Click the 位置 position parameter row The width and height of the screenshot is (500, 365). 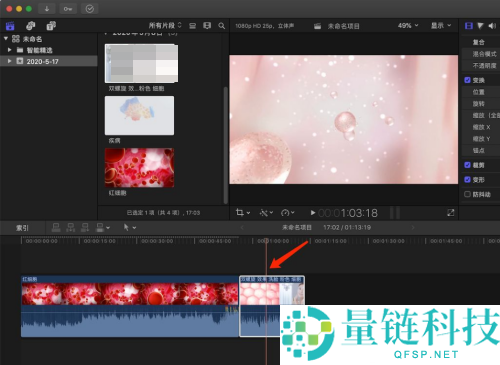pyautogui.click(x=481, y=92)
